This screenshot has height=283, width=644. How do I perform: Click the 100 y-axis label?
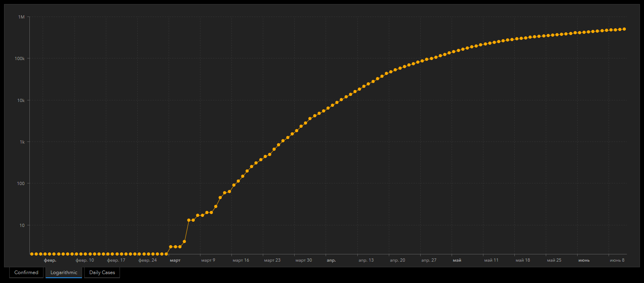(x=21, y=183)
